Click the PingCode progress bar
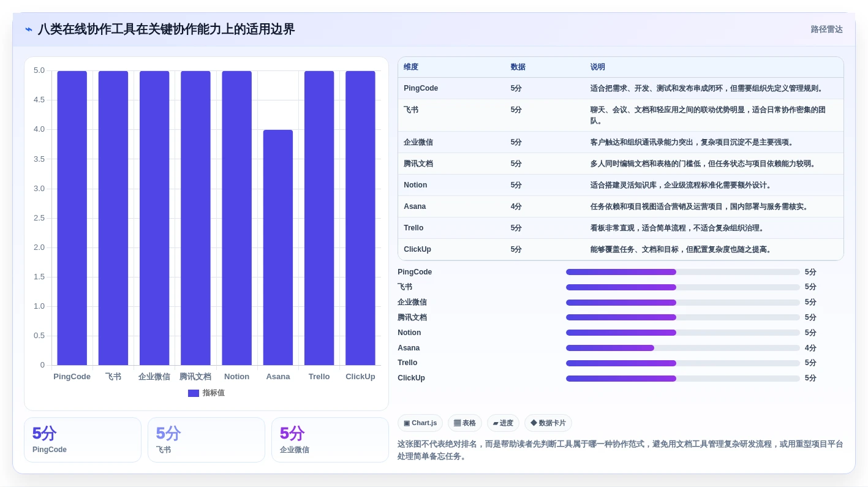868x487 pixels. click(x=683, y=272)
